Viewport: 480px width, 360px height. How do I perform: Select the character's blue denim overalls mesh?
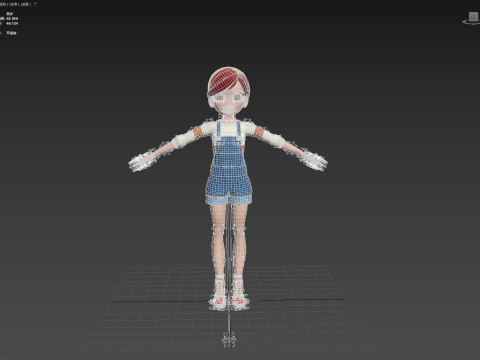pyautogui.click(x=229, y=167)
